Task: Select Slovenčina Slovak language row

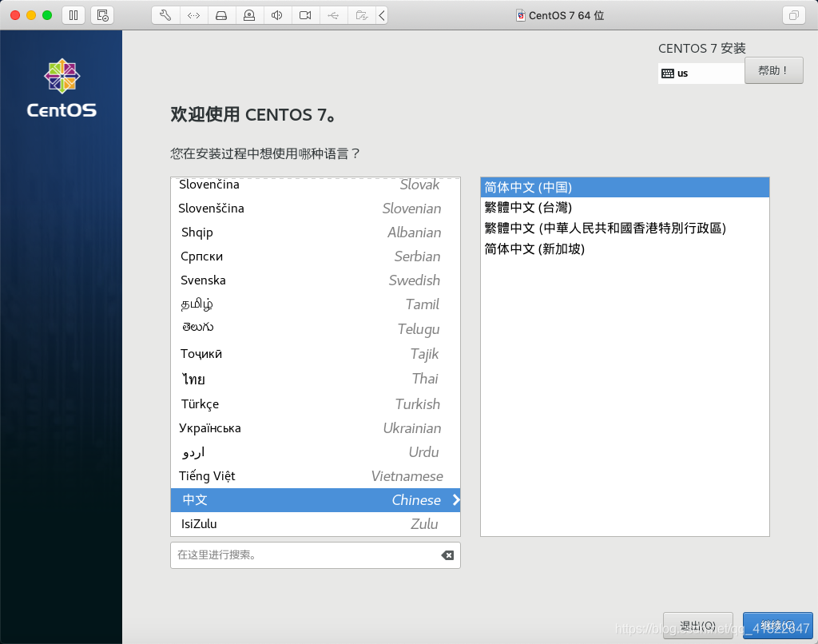Action: click(315, 185)
